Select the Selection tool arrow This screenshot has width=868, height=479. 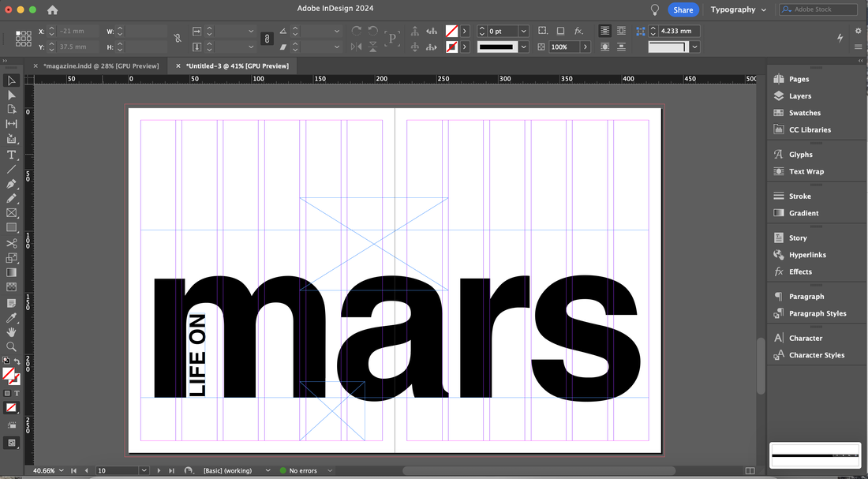click(x=11, y=80)
